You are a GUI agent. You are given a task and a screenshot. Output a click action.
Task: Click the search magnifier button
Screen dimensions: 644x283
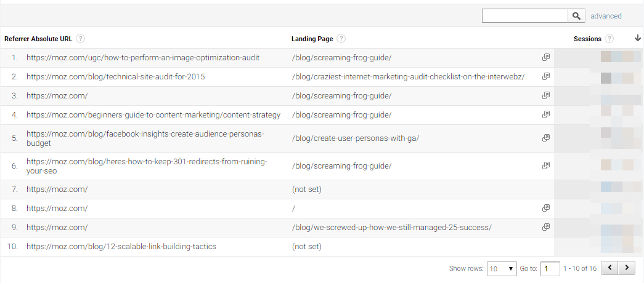coord(576,16)
